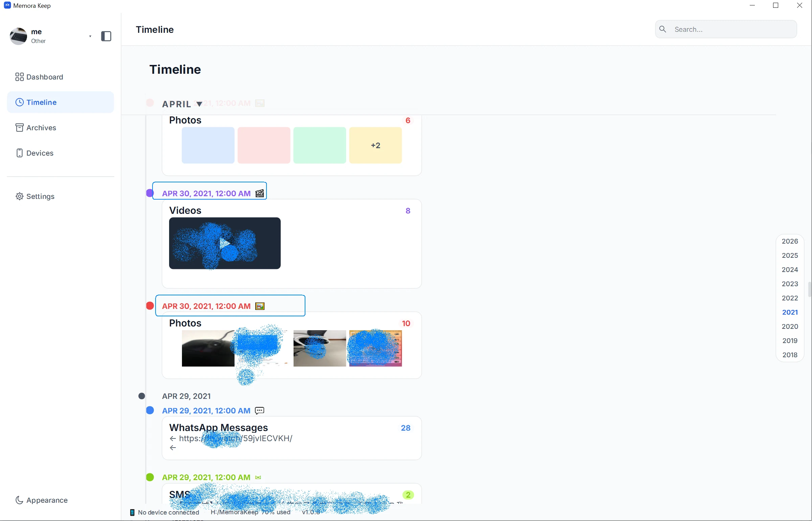812x521 pixels.
Task: Click the Videos count badge 8
Action: point(408,211)
